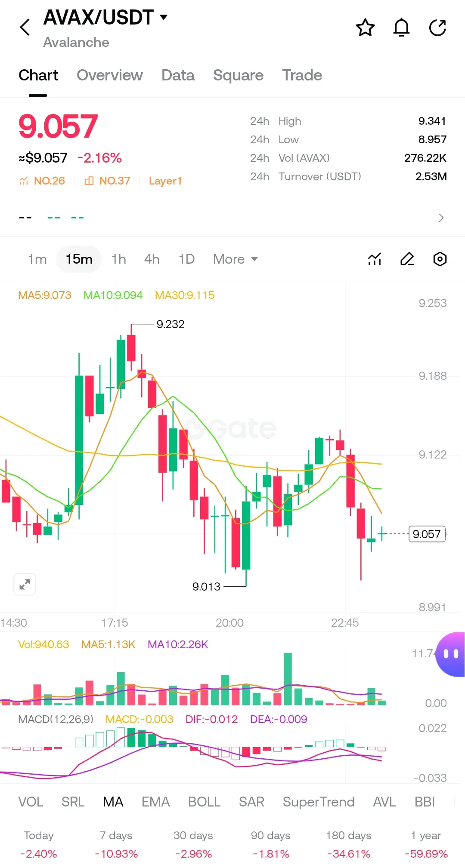Tap the Layer1 category tag
Viewport: 465px width, 868px height.
pos(165,181)
